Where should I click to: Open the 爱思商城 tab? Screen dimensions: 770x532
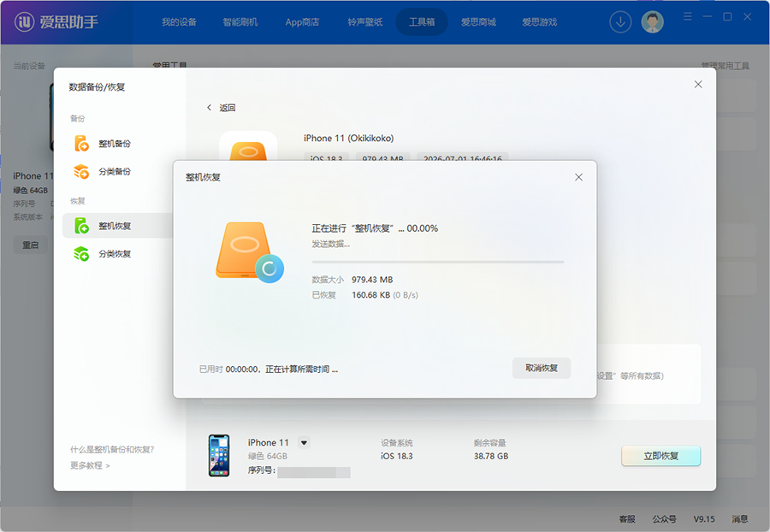(478, 22)
